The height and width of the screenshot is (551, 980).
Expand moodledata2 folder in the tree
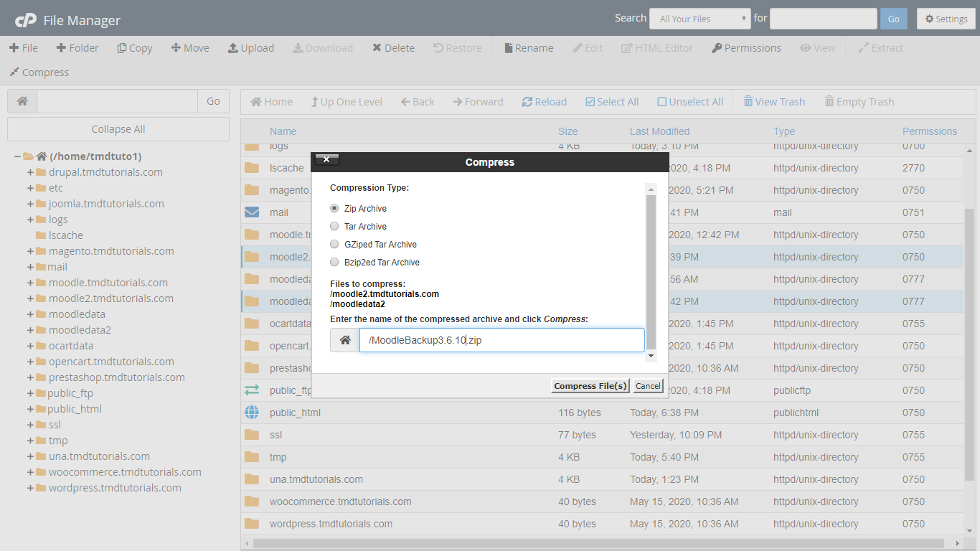(31, 330)
